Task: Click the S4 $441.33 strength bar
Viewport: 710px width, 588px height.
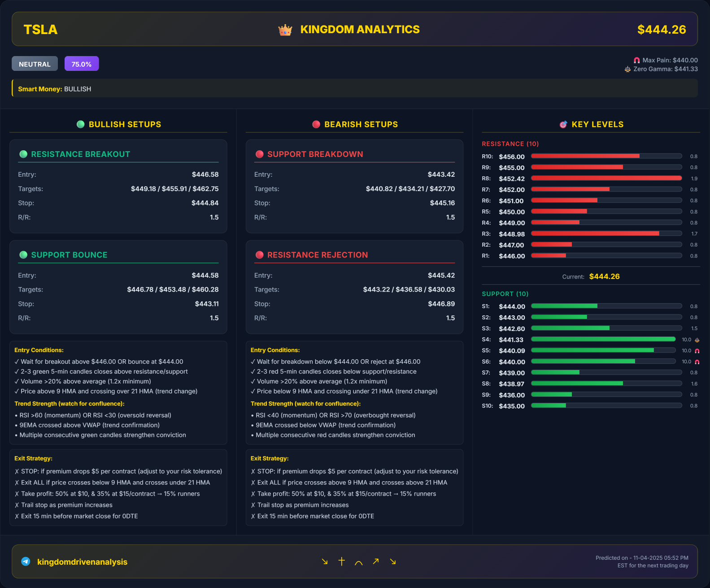Action: (603, 340)
